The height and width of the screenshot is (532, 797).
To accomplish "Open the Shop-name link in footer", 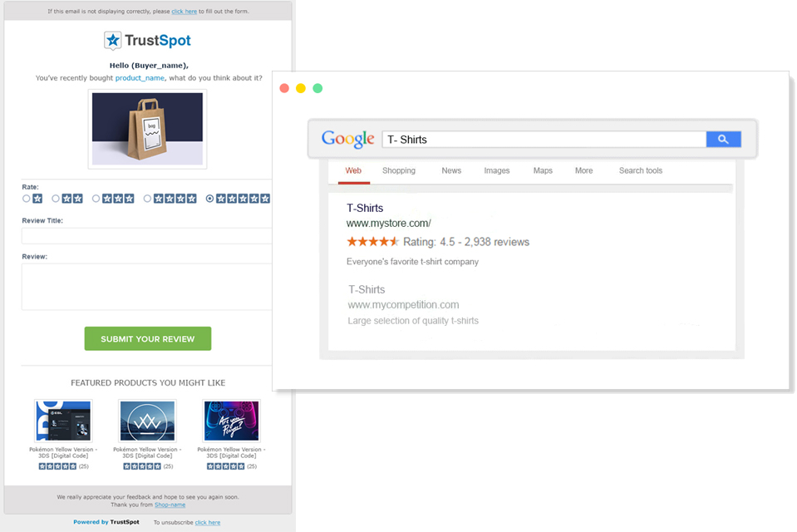I will pos(170,505).
